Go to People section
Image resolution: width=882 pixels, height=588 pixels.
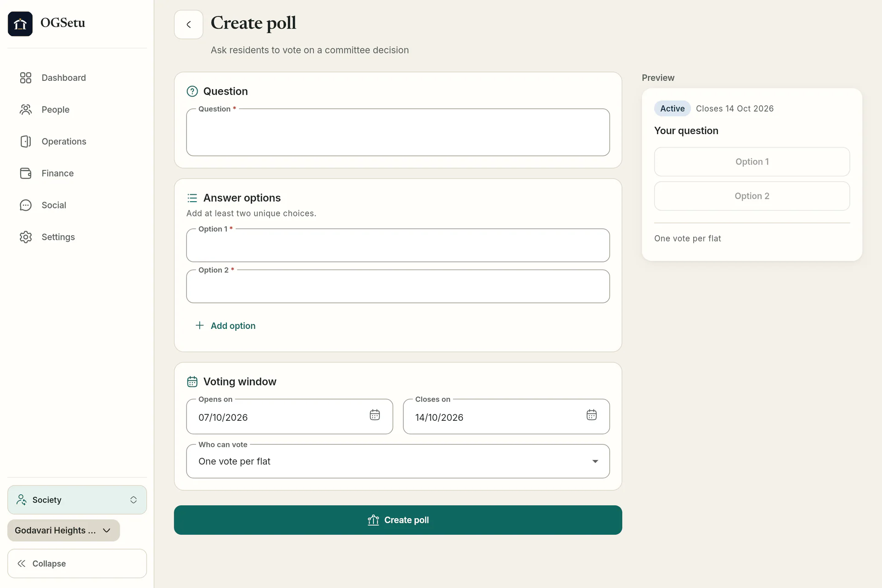pyautogui.click(x=77, y=109)
